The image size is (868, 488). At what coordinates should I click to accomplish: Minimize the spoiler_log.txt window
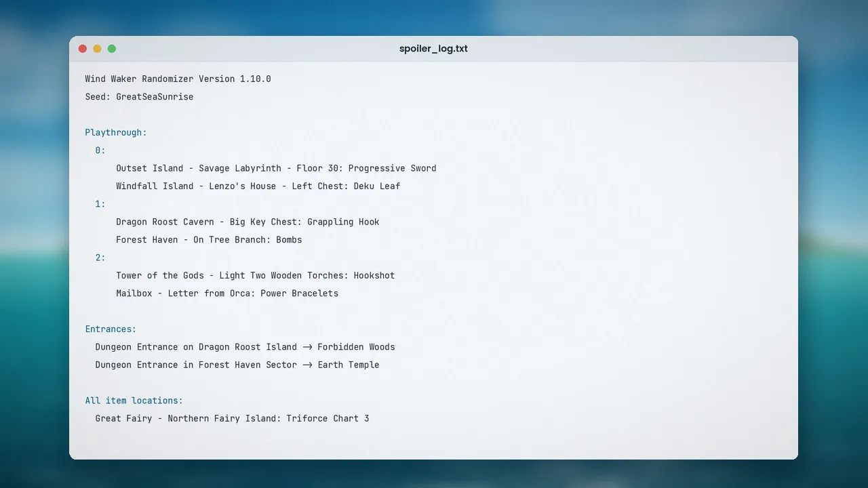coord(97,49)
